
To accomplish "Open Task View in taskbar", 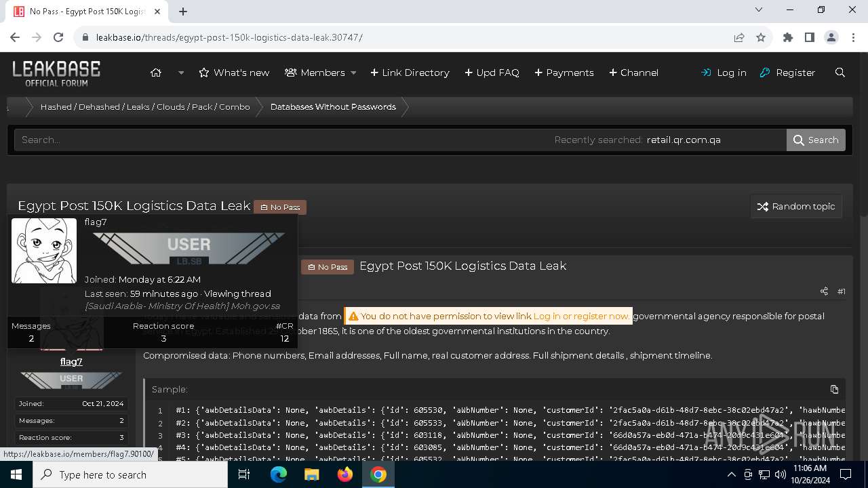I will click(244, 474).
